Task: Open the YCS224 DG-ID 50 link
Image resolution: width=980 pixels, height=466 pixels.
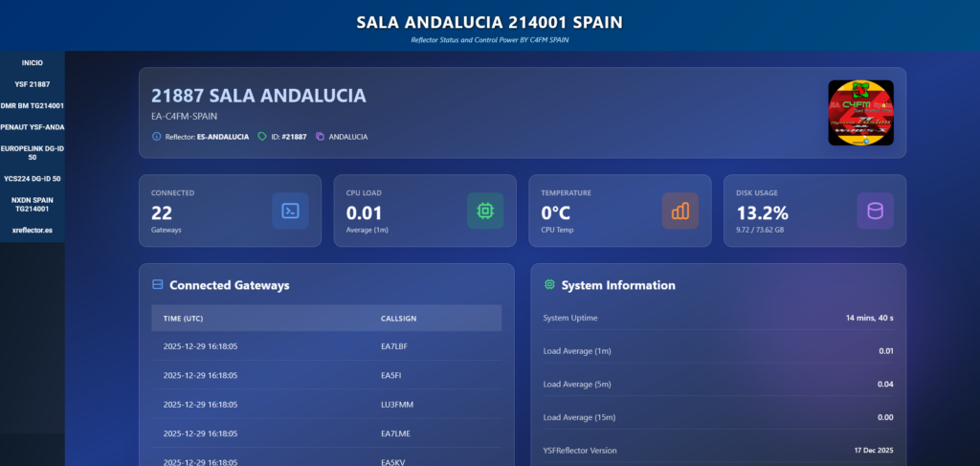Action: [x=33, y=178]
